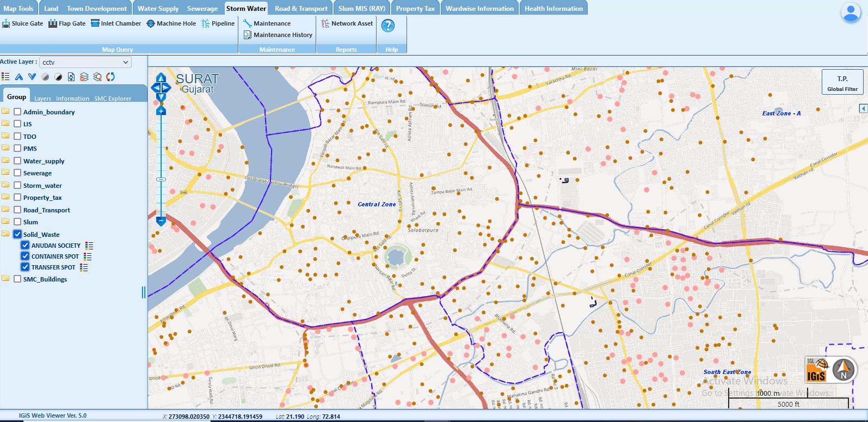
Task: Open the SMC Explorer tab
Action: [x=113, y=99]
